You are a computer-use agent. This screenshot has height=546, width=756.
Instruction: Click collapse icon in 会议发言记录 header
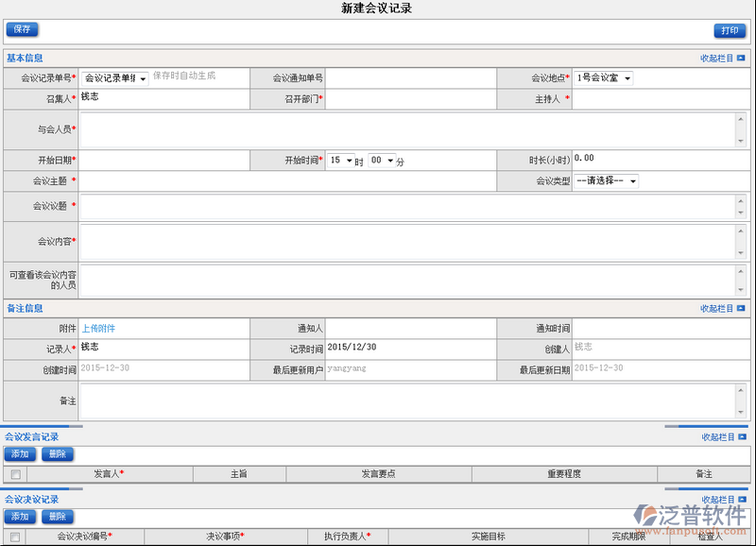click(741, 437)
